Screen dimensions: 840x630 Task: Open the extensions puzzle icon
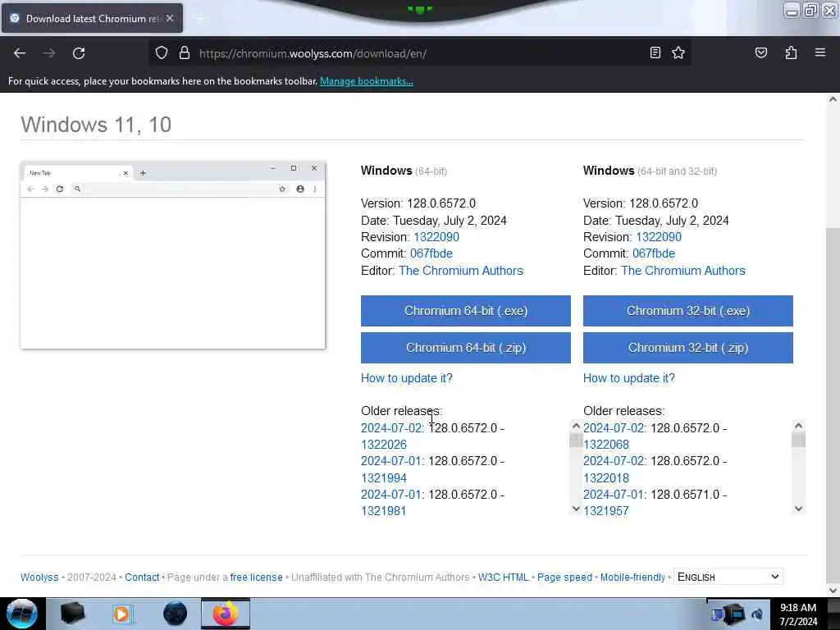791,52
